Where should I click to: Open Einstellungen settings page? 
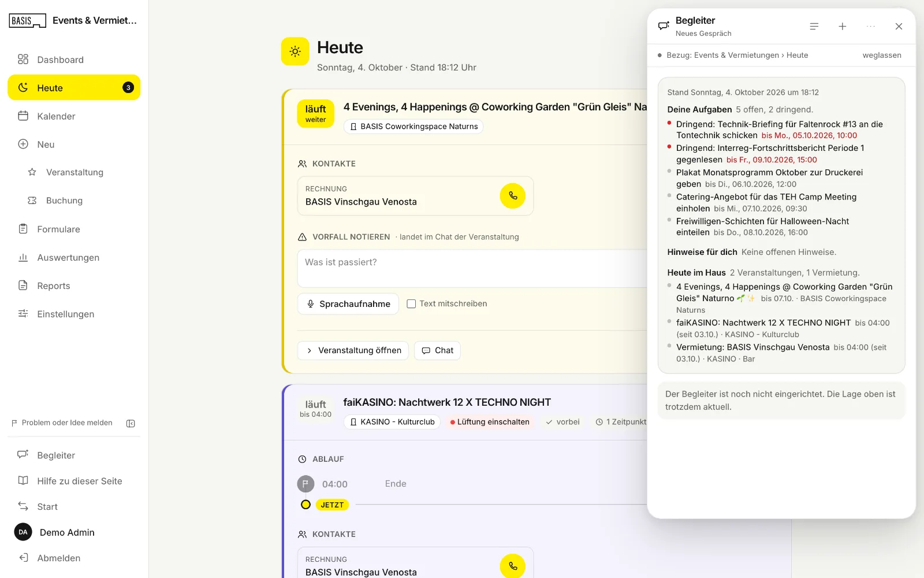(x=74, y=314)
